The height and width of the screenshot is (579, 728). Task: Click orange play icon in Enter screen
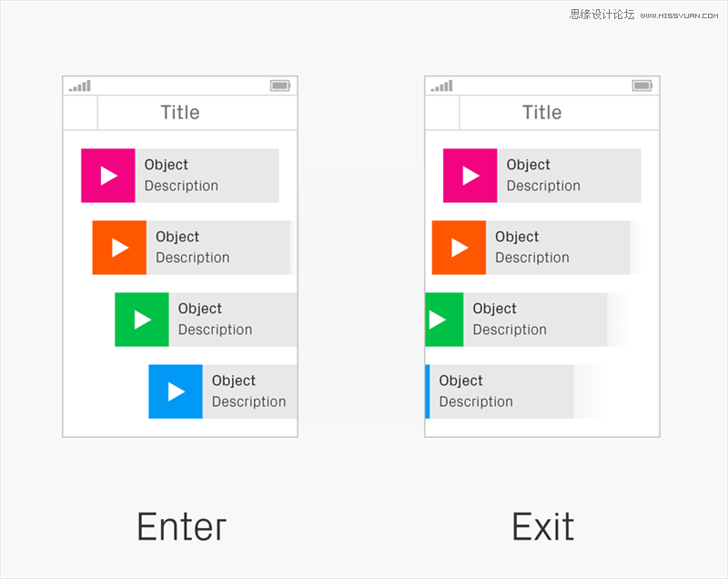[119, 248]
